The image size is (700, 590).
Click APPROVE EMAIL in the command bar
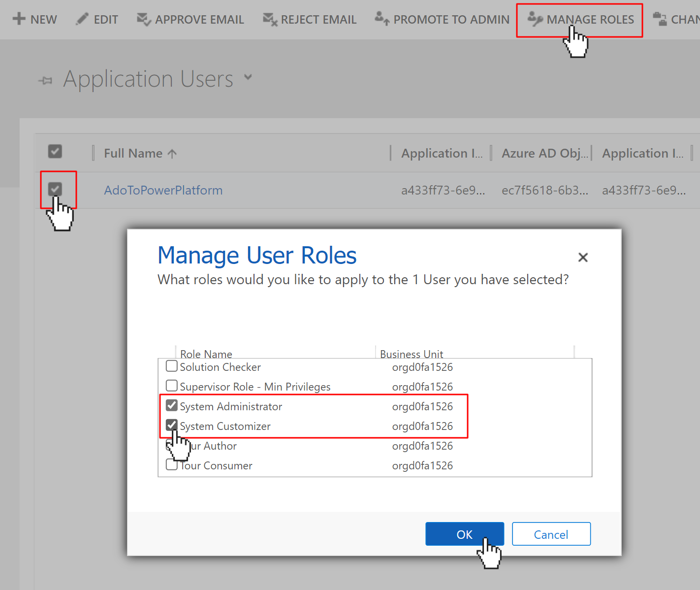(x=199, y=20)
